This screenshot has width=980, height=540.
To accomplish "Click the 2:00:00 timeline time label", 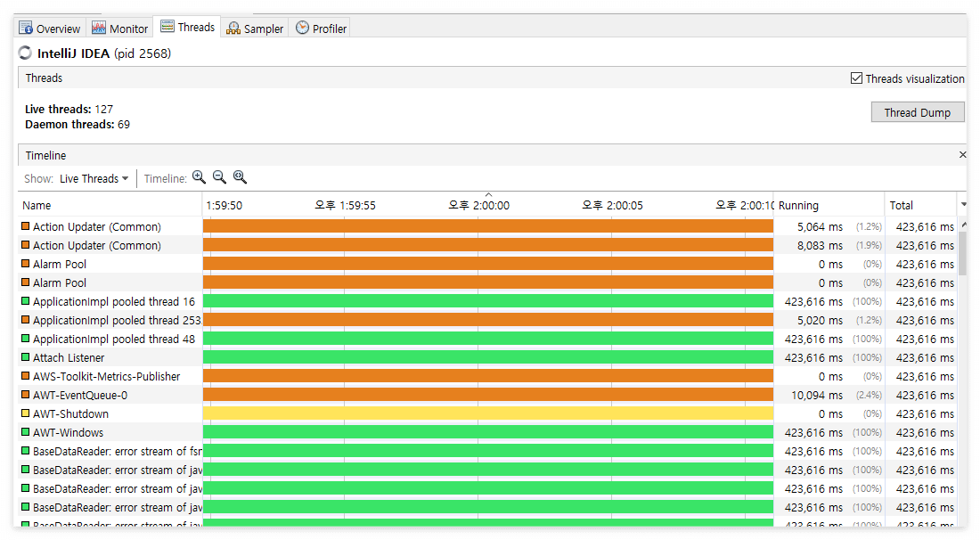I will [478, 205].
